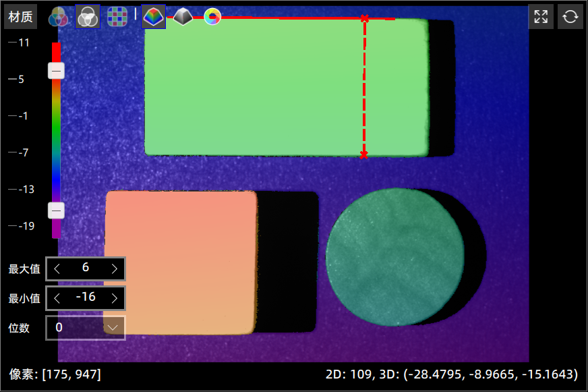
Task: Click the bottom red measurement marker
Action: pyautogui.click(x=364, y=155)
